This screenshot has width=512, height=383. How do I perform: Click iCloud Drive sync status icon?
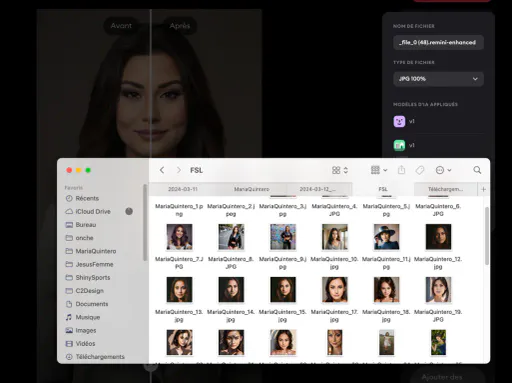click(x=129, y=211)
